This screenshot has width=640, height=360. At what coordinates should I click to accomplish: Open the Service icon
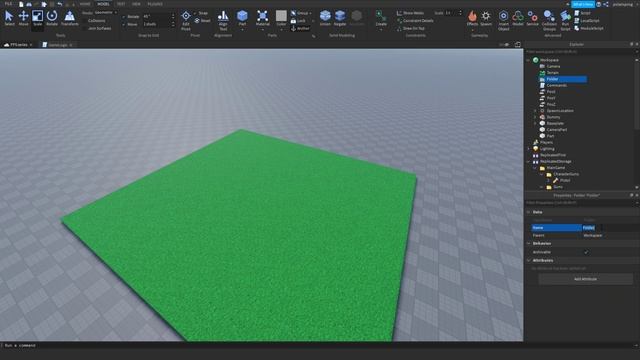coord(532,18)
